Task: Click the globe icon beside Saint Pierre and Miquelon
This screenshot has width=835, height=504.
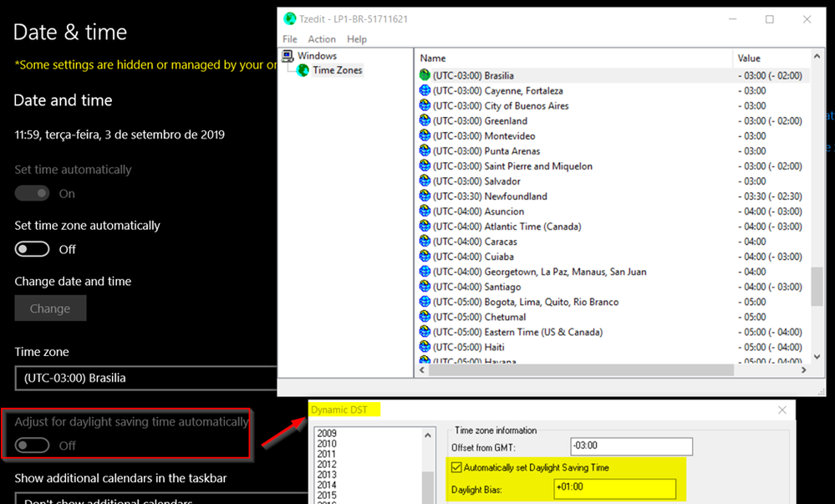Action: point(425,165)
